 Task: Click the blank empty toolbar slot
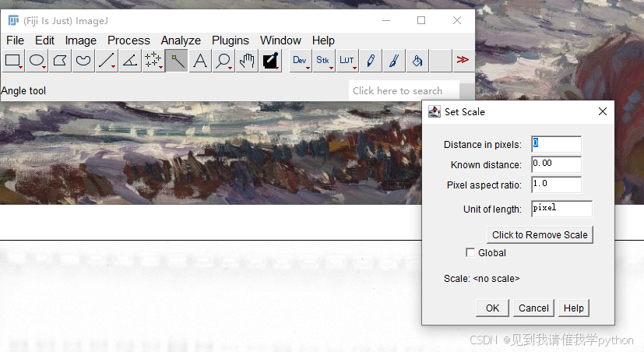pos(441,61)
